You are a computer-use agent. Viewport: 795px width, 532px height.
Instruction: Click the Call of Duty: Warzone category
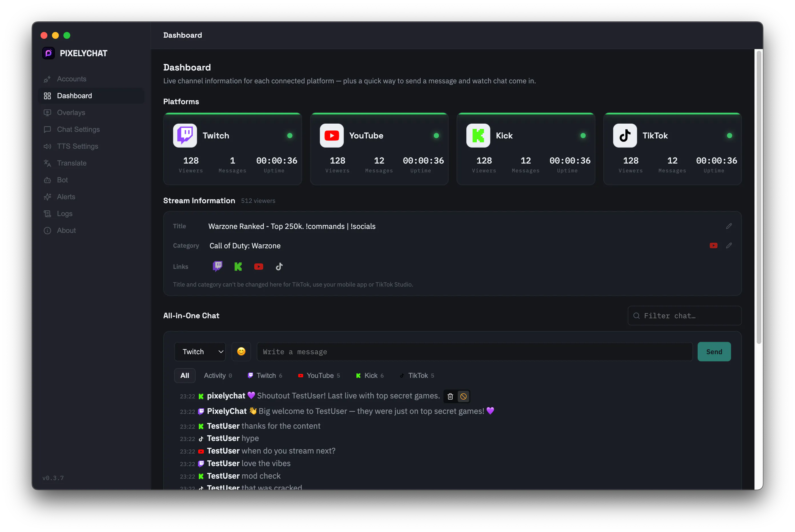point(245,246)
